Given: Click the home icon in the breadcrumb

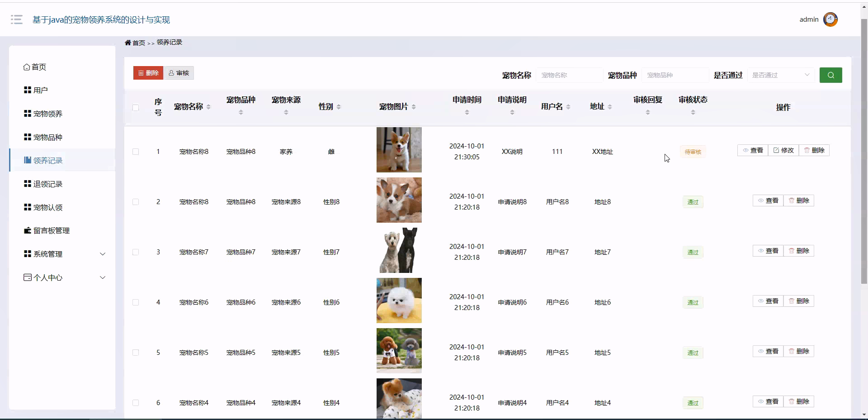Looking at the screenshot, I should point(128,43).
